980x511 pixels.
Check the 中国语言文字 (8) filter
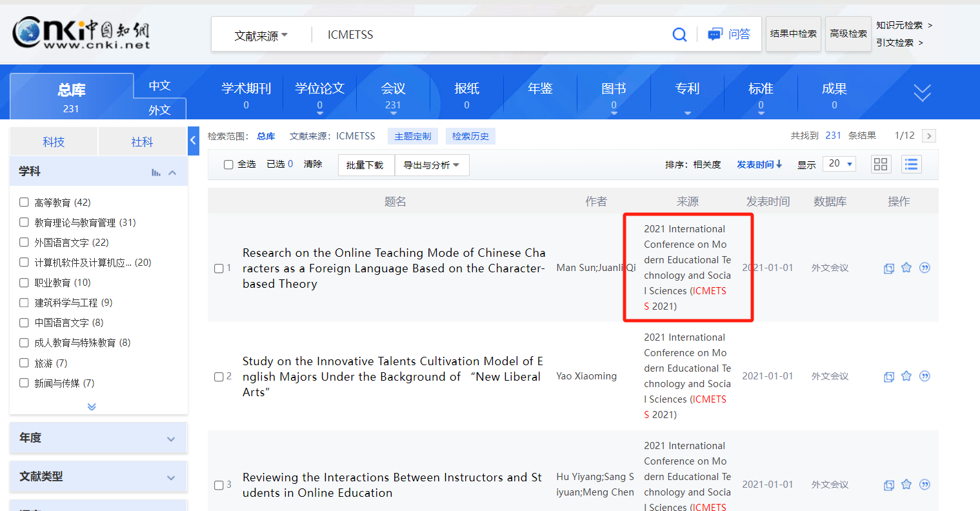click(24, 322)
